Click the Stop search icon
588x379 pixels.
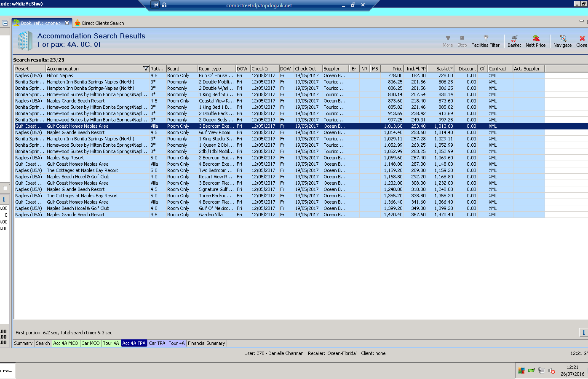[x=462, y=38]
